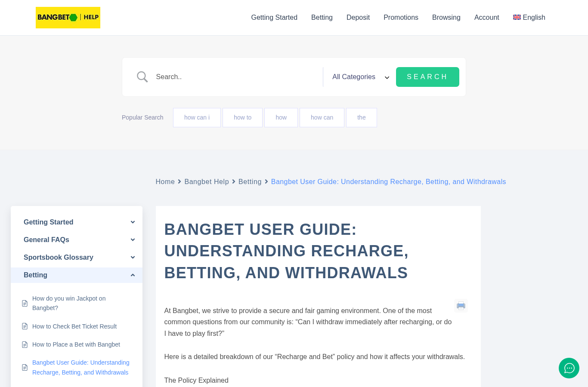Open Account in top navigation
Viewport: 588px width, 387px height.
coord(487,18)
